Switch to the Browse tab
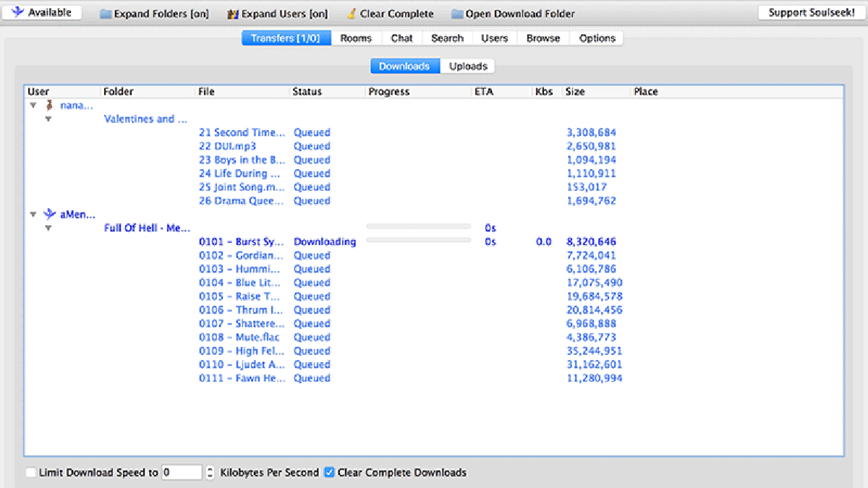 (x=542, y=38)
